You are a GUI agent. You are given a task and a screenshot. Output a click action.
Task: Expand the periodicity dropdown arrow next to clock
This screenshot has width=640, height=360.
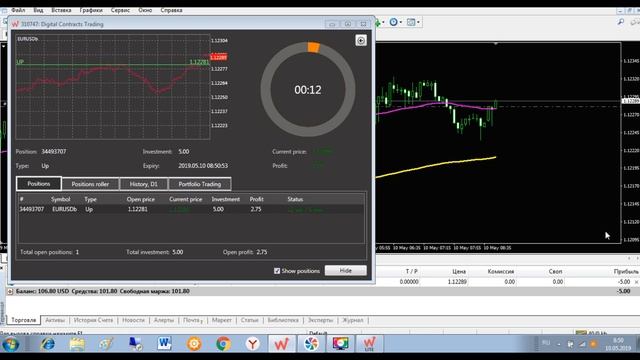[401, 22]
